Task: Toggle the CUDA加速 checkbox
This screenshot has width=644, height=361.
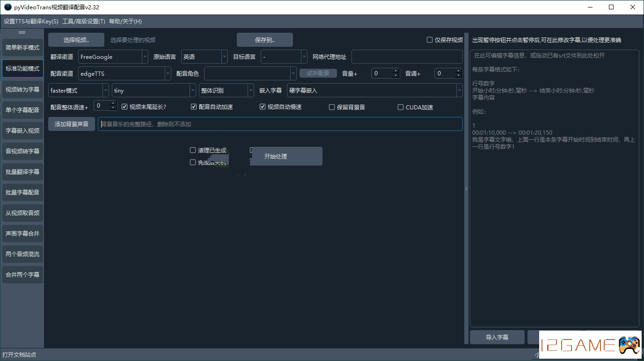Action: point(401,107)
